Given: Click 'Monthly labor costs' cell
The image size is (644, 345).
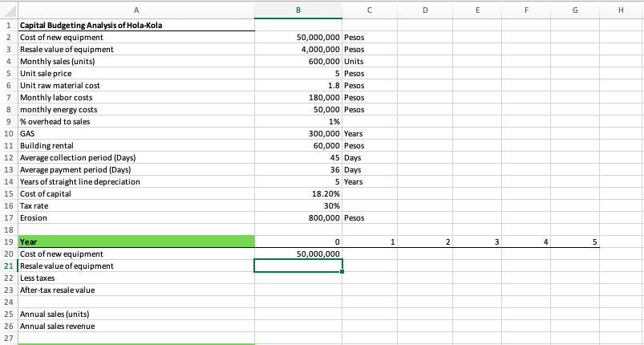Looking at the screenshot, I should click(136, 97).
